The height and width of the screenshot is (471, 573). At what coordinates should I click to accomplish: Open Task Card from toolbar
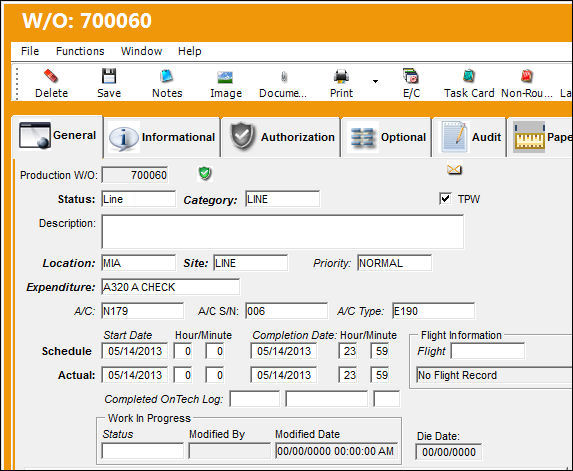click(x=469, y=76)
